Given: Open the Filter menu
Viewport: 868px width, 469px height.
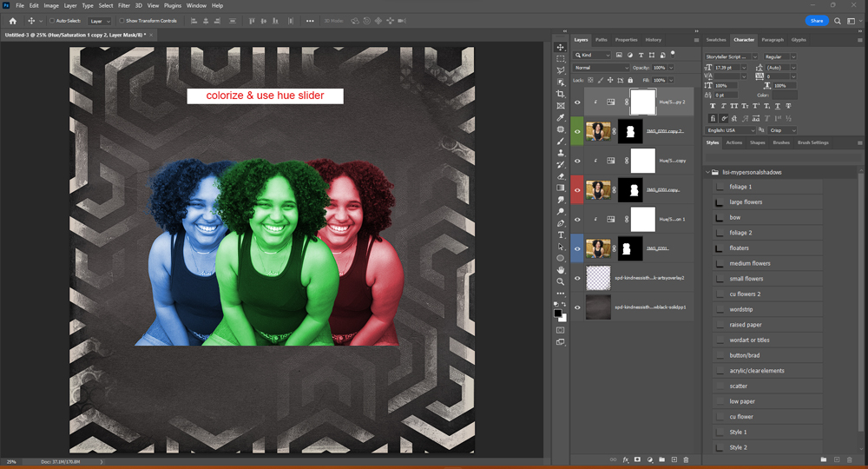Looking at the screenshot, I should (x=124, y=5).
